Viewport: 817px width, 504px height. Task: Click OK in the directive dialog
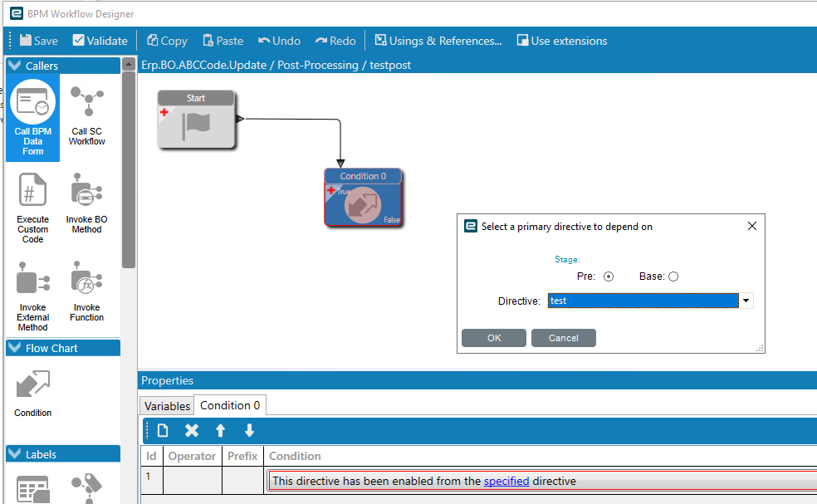(x=494, y=338)
